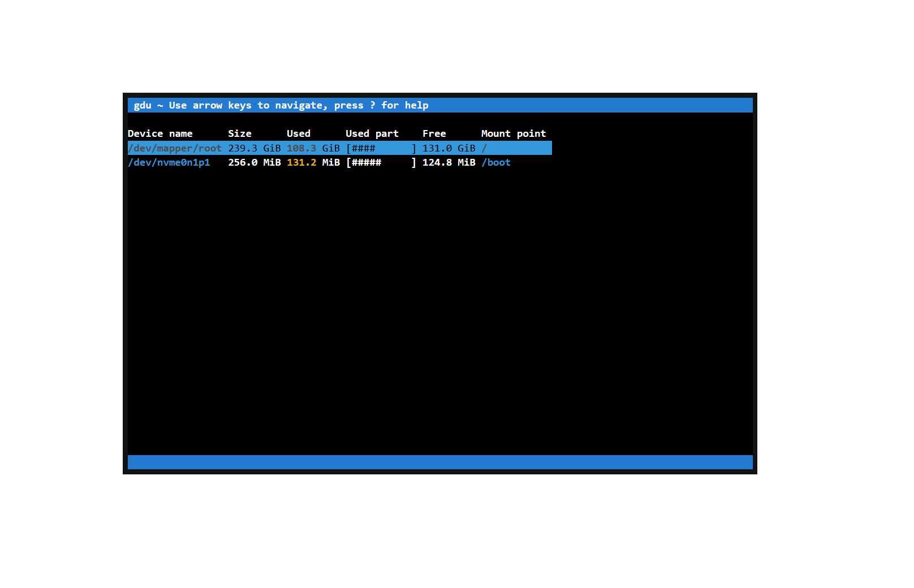
Task: Click the Mount point column header
Action: click(x=513, y=133)
